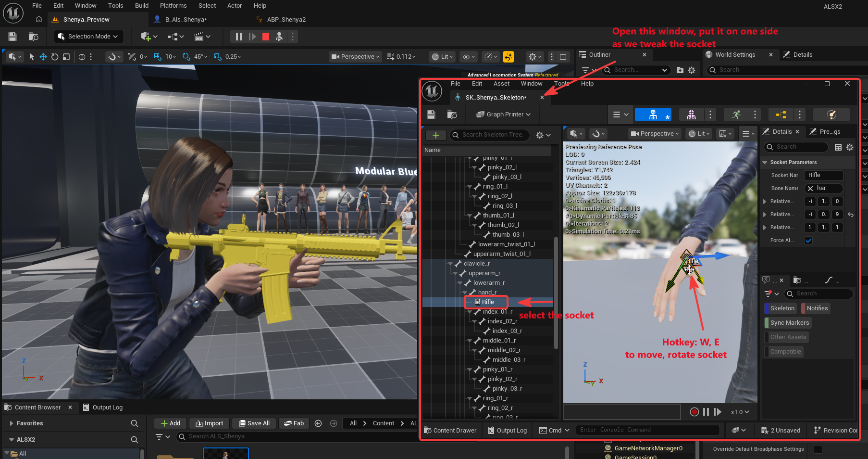Open Content Drawer in skeleton editor

(450, 431)
